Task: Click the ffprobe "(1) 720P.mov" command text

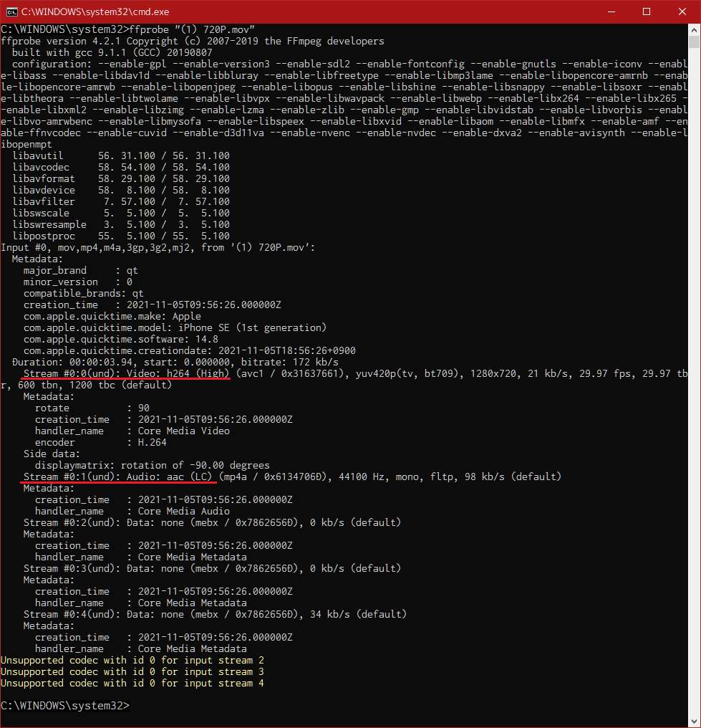Action: pyautogui.click(x=192, y=29)
